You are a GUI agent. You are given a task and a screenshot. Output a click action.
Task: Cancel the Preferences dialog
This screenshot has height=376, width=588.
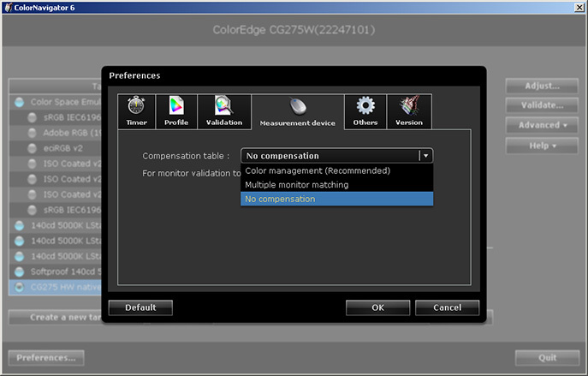447,307
